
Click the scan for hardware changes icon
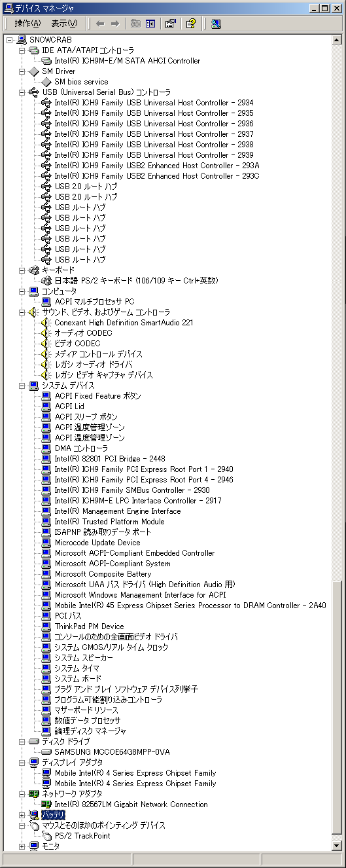click(216, 24)
